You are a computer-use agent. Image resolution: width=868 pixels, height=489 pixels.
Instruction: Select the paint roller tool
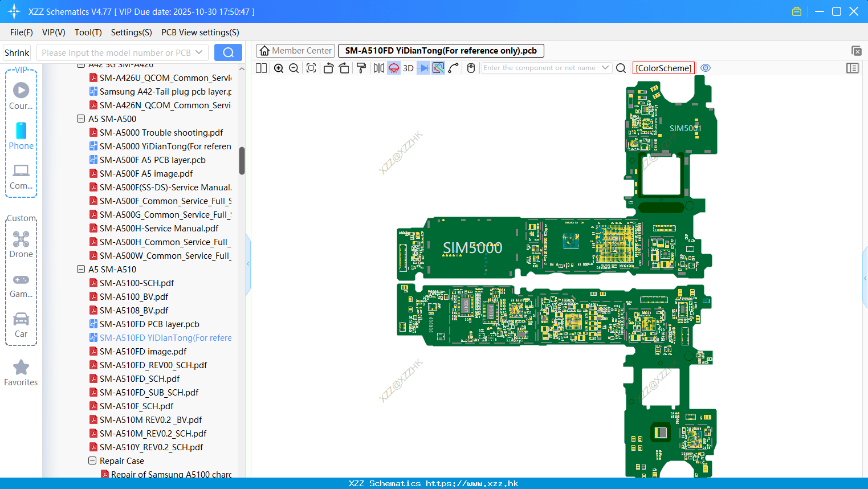pos(361,68)
